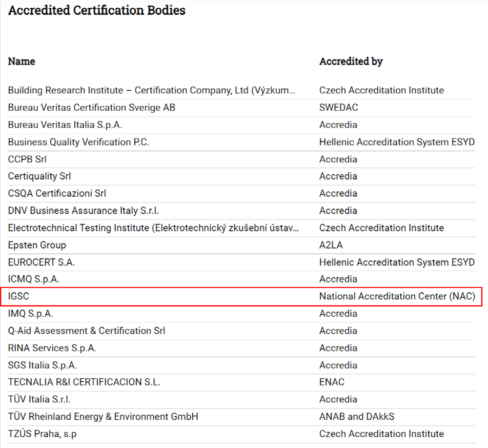The image size is (488, 448).
Task: Click A2LA accreditation cell
Action: pyautogui.click(x=331, y=245)
